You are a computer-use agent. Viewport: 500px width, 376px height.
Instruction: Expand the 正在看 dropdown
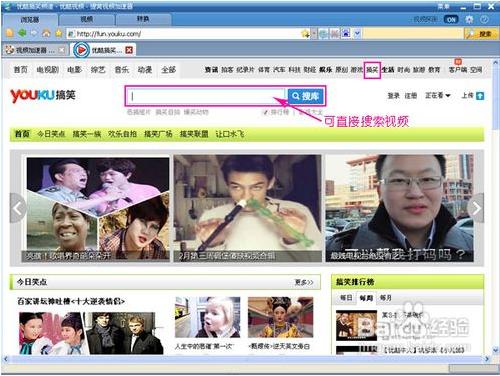(x=438, y=96)
